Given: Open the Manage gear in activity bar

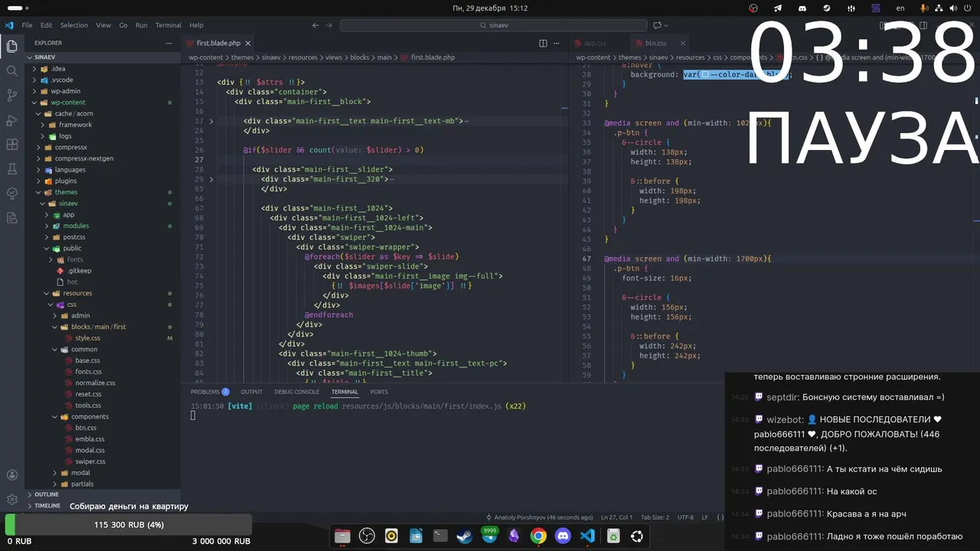Looking at the screenshot, I should pyautogui.click(x=11, y=499).
